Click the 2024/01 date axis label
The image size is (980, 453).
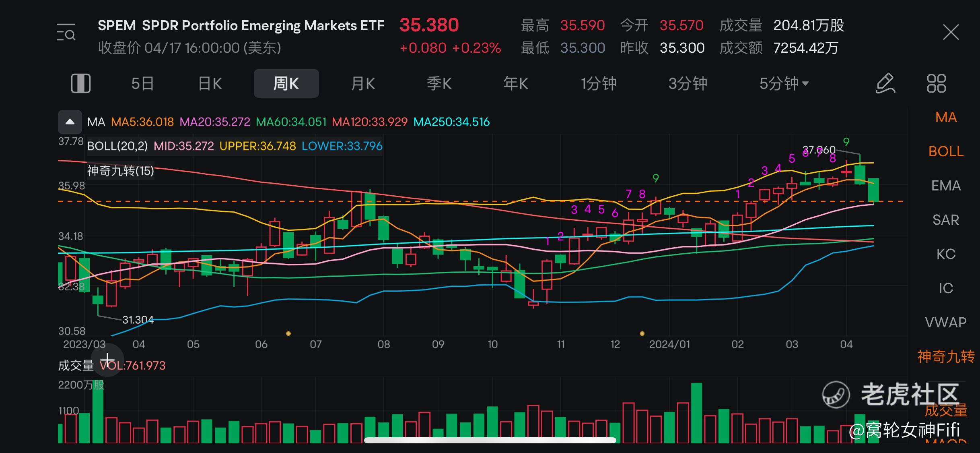coord(669,345)
